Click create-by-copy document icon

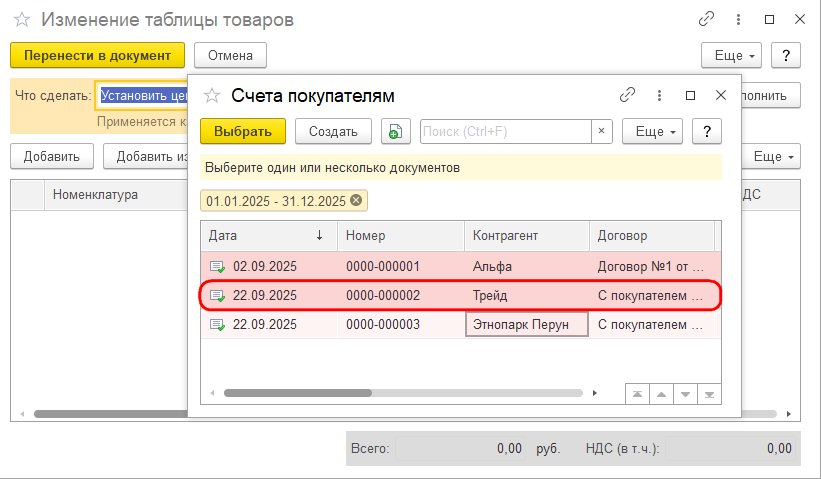[396, 131]
